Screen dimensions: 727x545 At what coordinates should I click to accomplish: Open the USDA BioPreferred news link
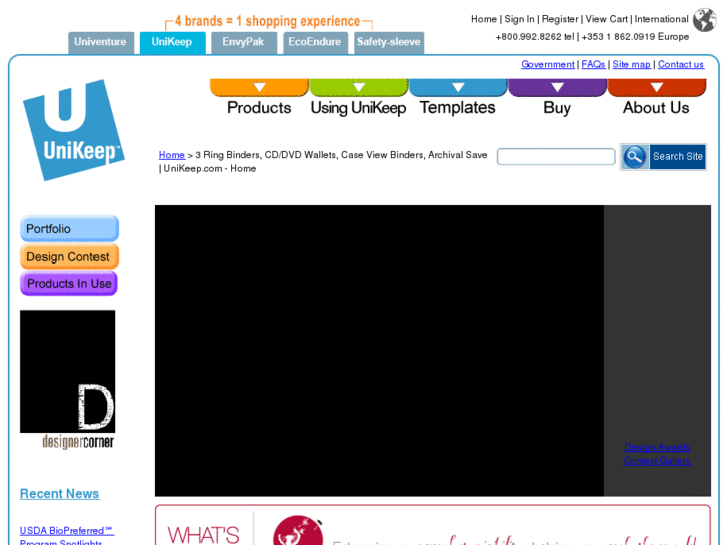click(67, 537)
